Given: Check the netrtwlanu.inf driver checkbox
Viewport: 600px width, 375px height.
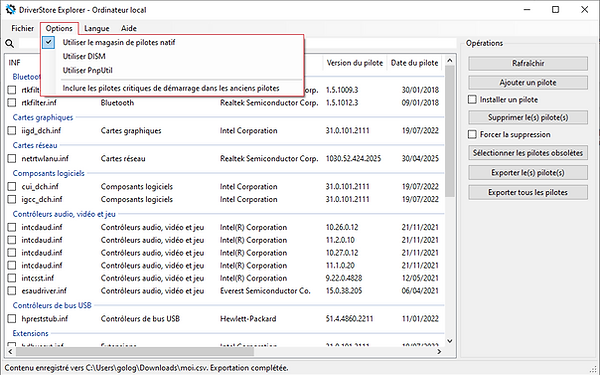Looking at the screenshot, I should point(12,158).
